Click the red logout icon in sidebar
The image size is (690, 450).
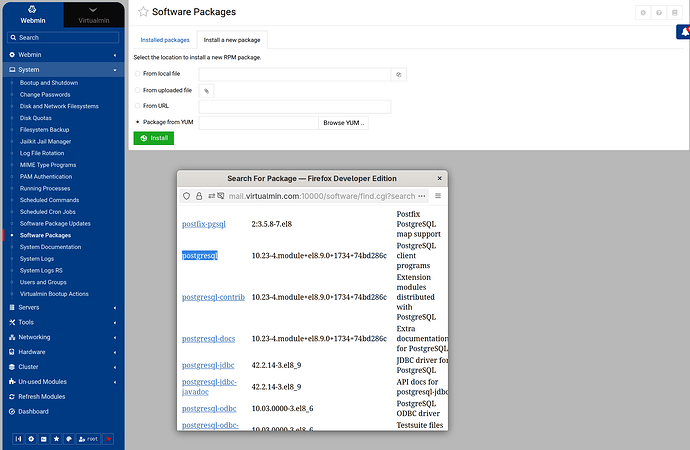coord(109,438)
